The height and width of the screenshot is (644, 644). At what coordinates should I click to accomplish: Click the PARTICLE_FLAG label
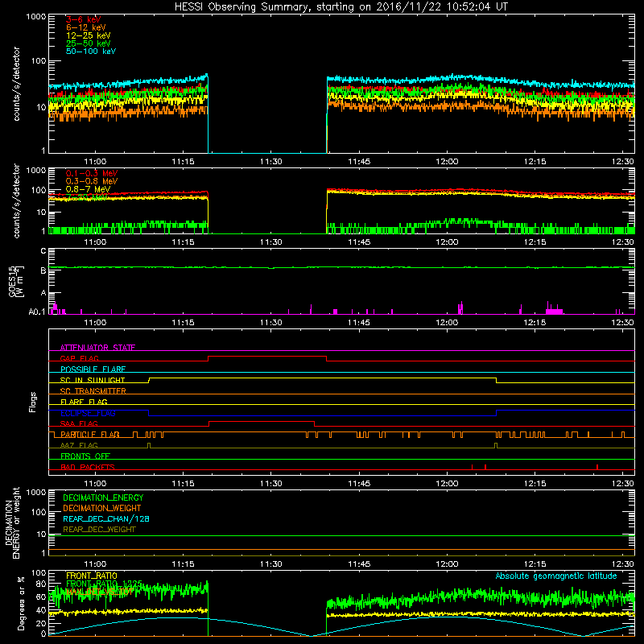(x=89, y=435)
